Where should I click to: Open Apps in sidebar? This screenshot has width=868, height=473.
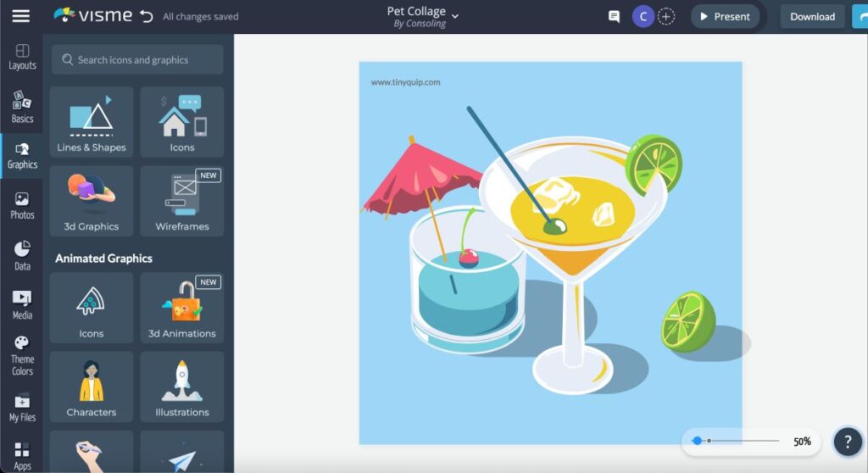(22, 456)
